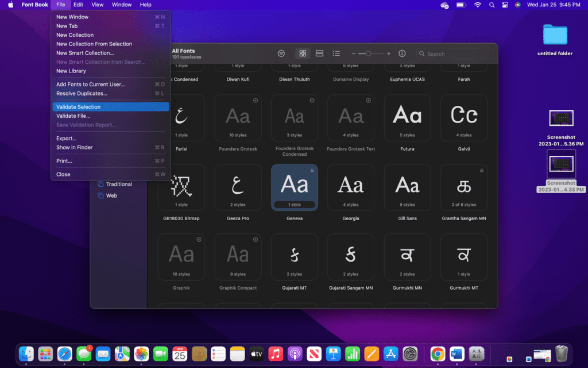Click the Search field in toolbar
The width and height of the screenshot is (588, 368).
pos(457,54)
